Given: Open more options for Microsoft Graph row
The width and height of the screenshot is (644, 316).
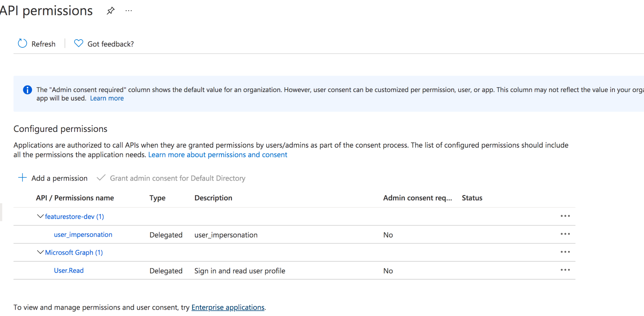Looking at the screenshot, I should coord(565,252).
